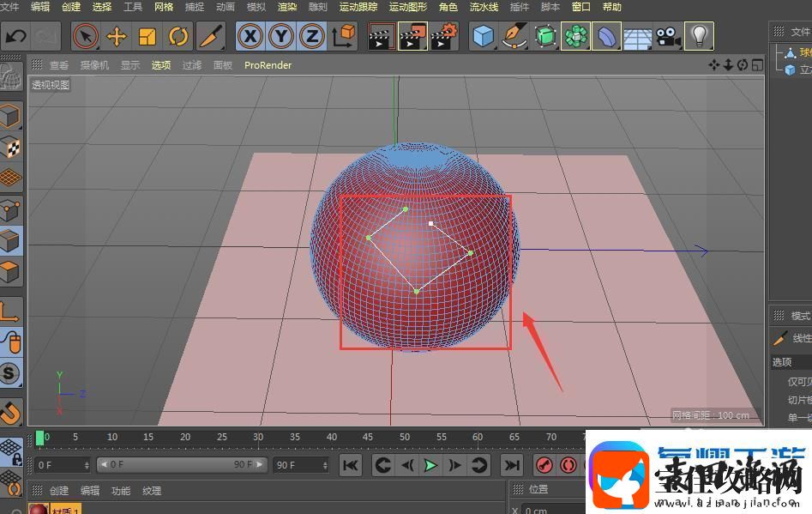Screen dimensions: 812x514
Task: Open the blue Deformer objects icon
Action: click(606, 36)
